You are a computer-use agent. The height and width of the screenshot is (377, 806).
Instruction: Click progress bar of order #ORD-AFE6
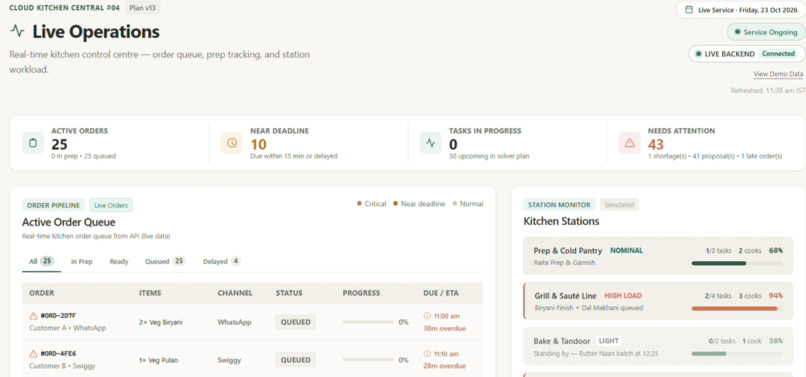(x=368, y=360)
